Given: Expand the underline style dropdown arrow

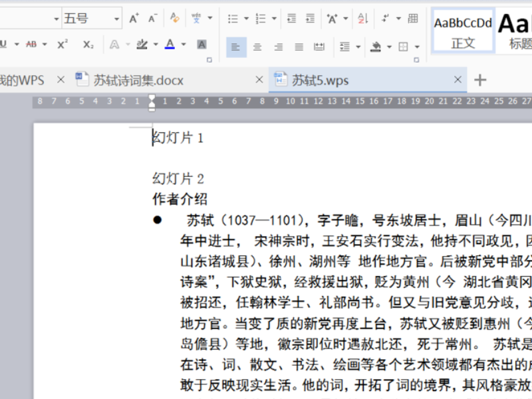Looking at the screenshot, I should pos(17,44).
